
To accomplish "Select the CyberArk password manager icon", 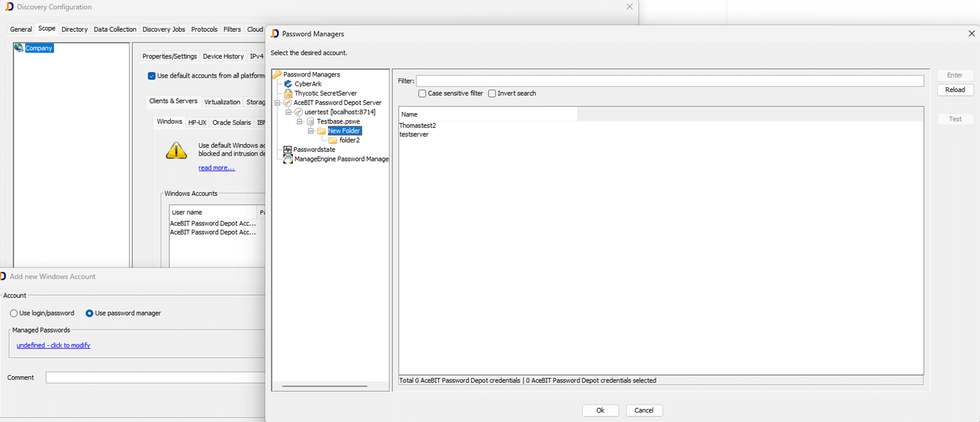I will pyautogui.click(x=288, y=84).
